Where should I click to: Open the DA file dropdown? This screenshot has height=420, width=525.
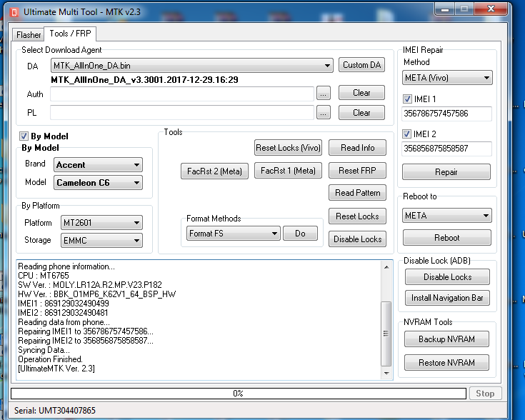point(192,65)
